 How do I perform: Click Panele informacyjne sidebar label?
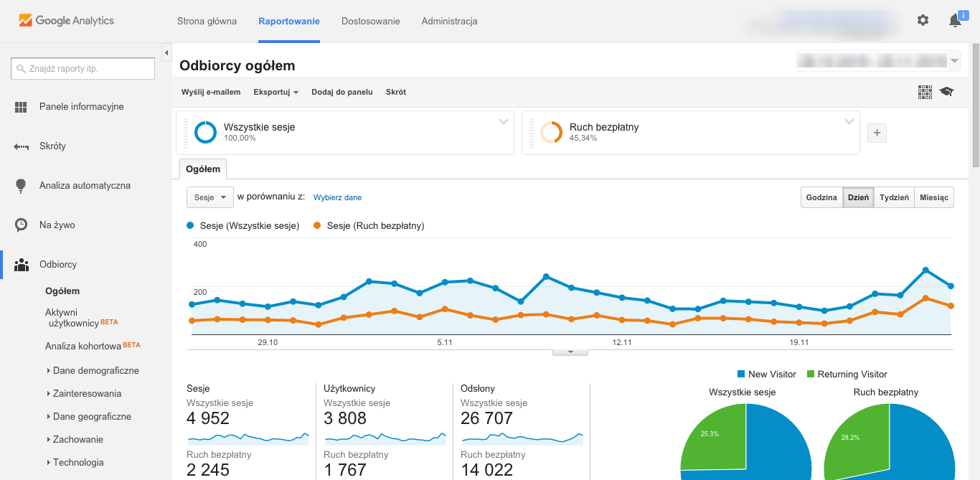click(x=82, y=107)
